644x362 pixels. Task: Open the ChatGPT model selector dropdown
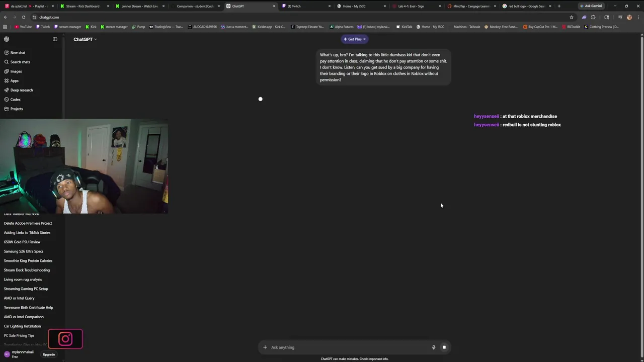pos(85,39)
